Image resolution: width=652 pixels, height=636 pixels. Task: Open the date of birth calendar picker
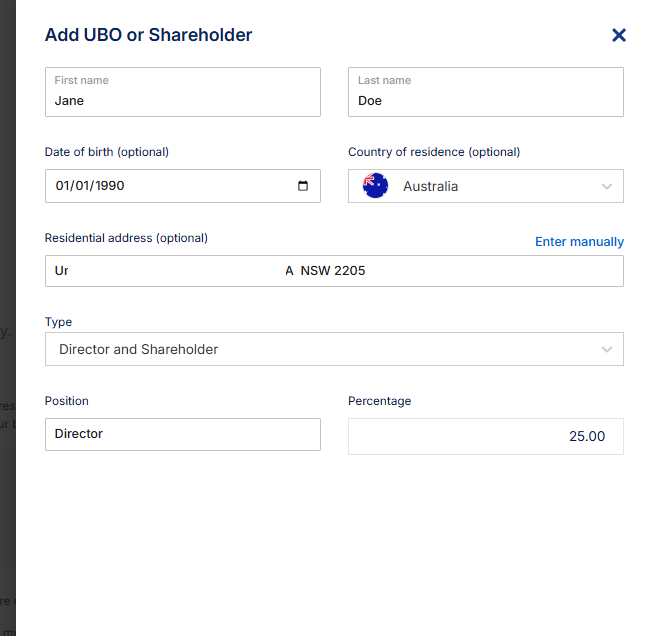coord(303,186)
